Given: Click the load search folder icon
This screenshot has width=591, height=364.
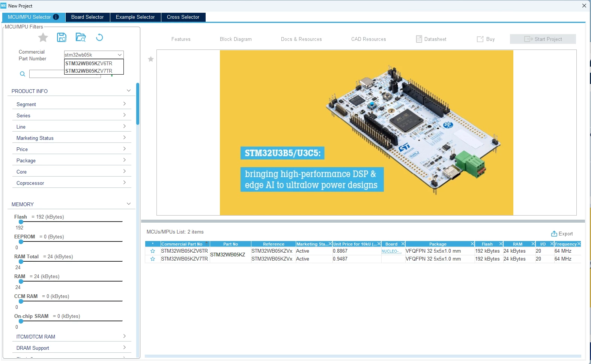Looking at the screenshot, I should [x=81, y=37].
